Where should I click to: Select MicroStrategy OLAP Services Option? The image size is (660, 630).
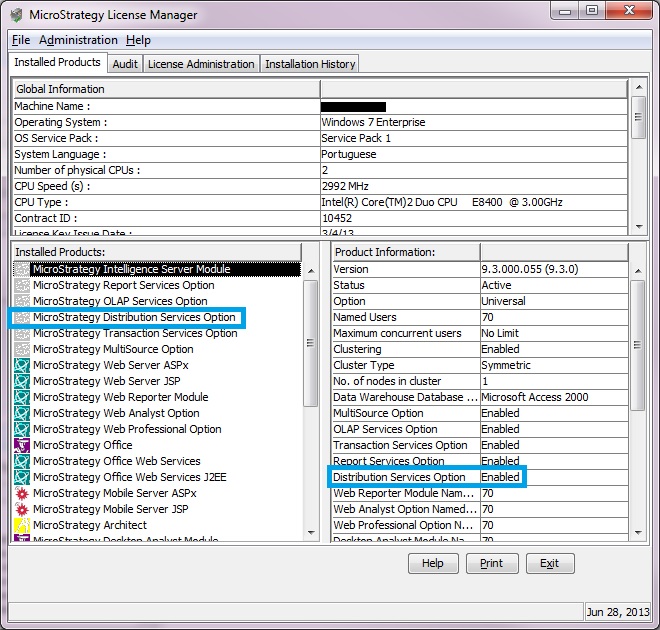(x=120, y=301)
